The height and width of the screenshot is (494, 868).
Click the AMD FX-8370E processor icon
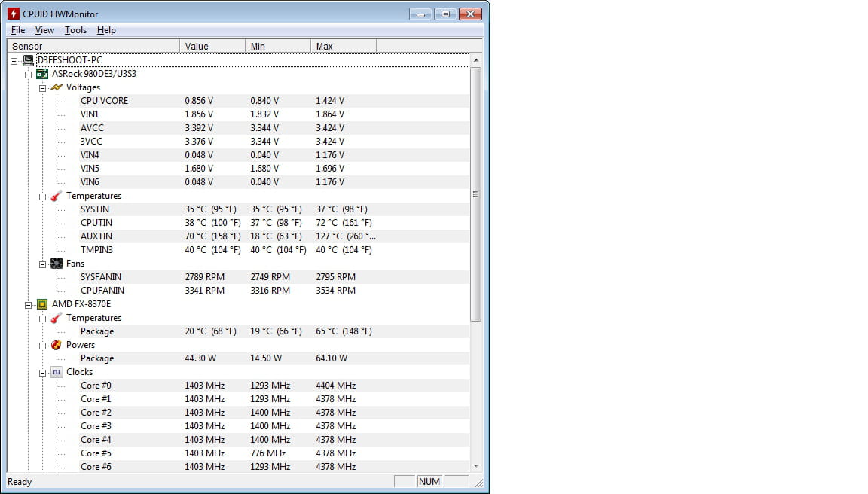click(x=42, y=304)
